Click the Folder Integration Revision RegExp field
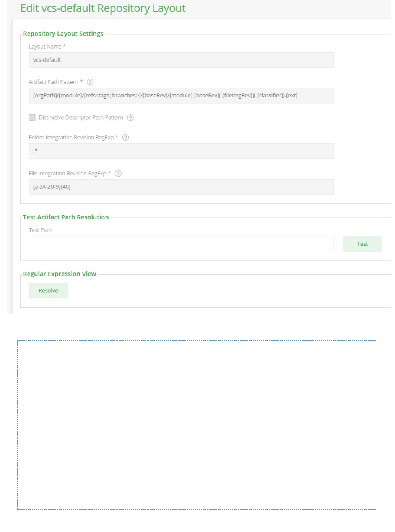 (x=181, y=151)
